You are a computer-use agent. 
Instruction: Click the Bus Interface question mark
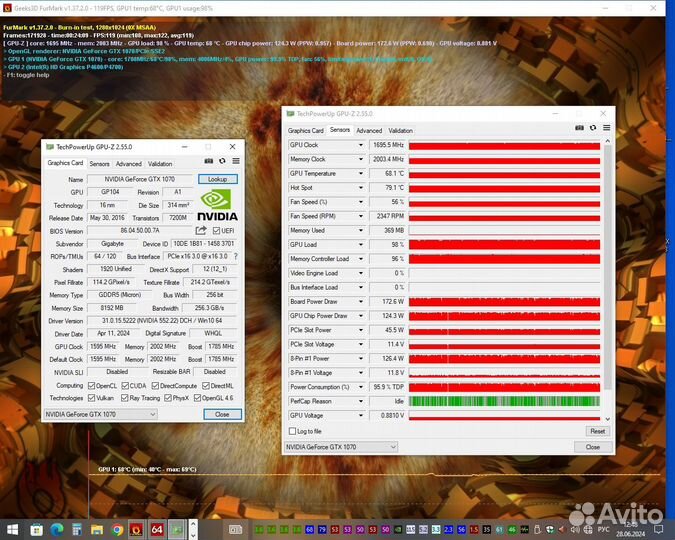click(235, 256)
